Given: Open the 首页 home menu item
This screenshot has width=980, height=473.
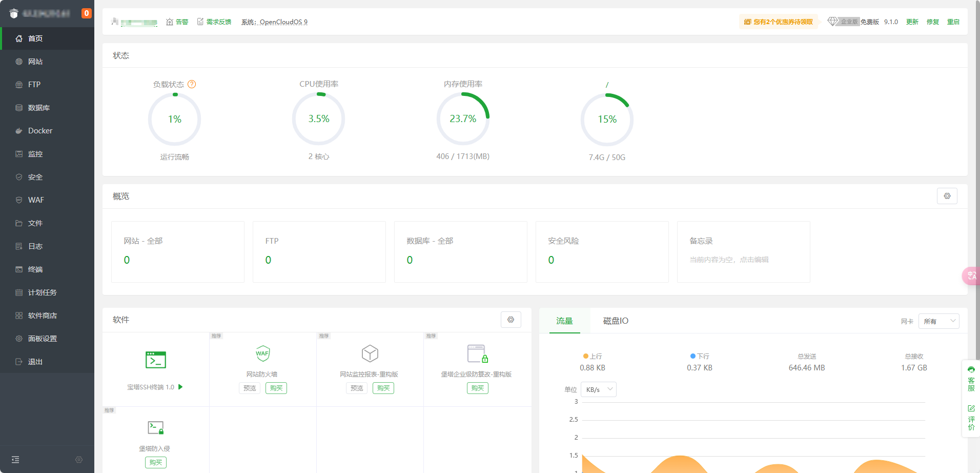Looking at the screenshot, I should point(47,38).
